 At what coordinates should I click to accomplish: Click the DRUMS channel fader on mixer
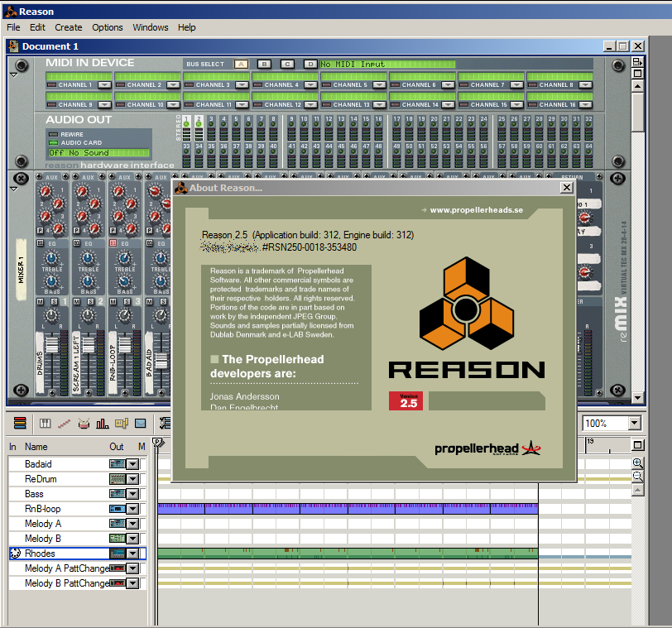point(51,344)
